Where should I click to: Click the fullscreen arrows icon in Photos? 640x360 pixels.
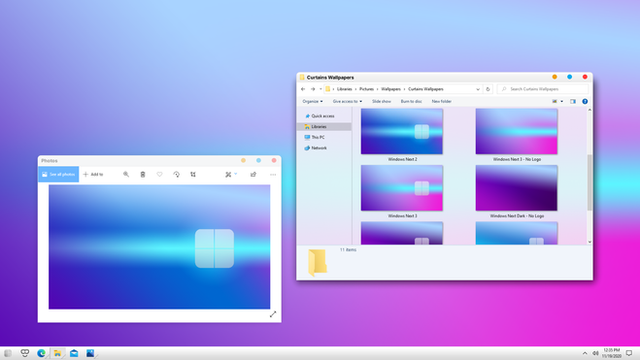[273, 314]
